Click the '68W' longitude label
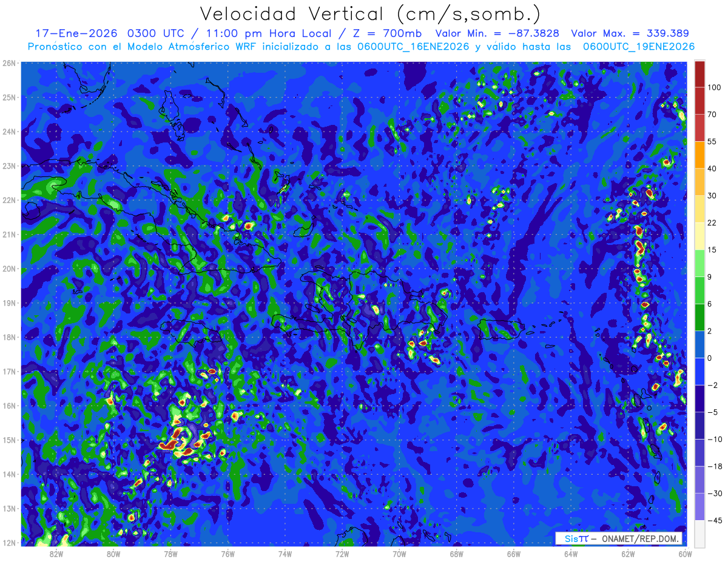Viewport: 728px width, 562px height. pos(457,554)
